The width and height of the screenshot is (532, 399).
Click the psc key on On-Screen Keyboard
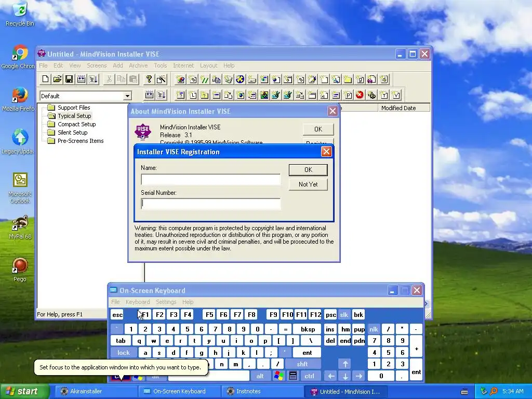[330, 315]
